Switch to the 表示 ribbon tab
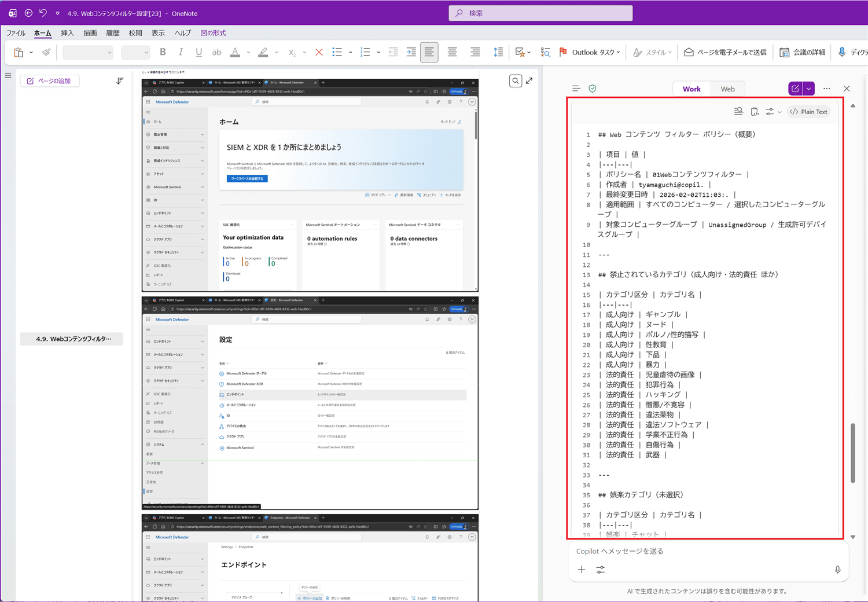868x602 pixels. click(158, 33)
